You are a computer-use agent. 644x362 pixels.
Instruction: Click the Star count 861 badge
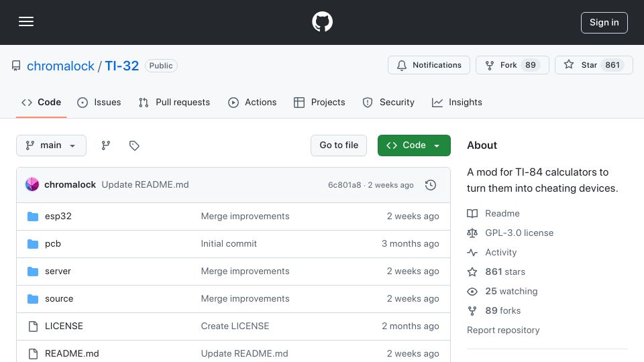pyautogui.click(x=612, y=65)
